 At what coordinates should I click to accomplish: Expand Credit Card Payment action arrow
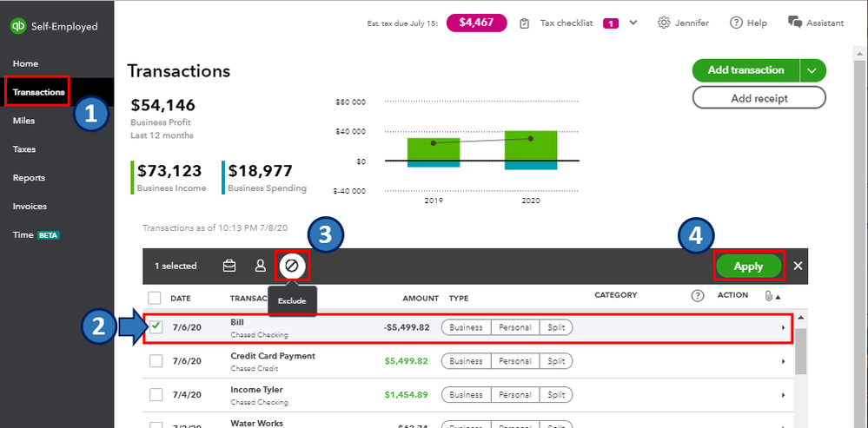(x=784, y=362)
